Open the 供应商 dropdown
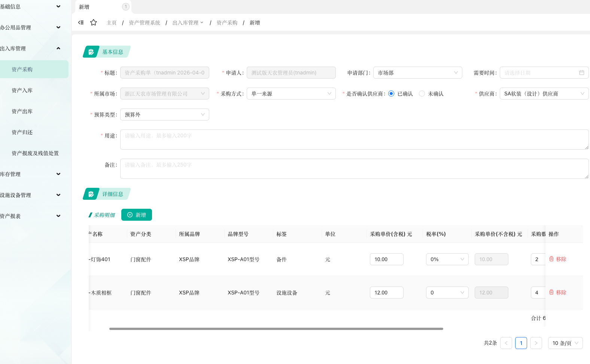The width and height of the screenshot is (590, 364). (x=544, y=94)
